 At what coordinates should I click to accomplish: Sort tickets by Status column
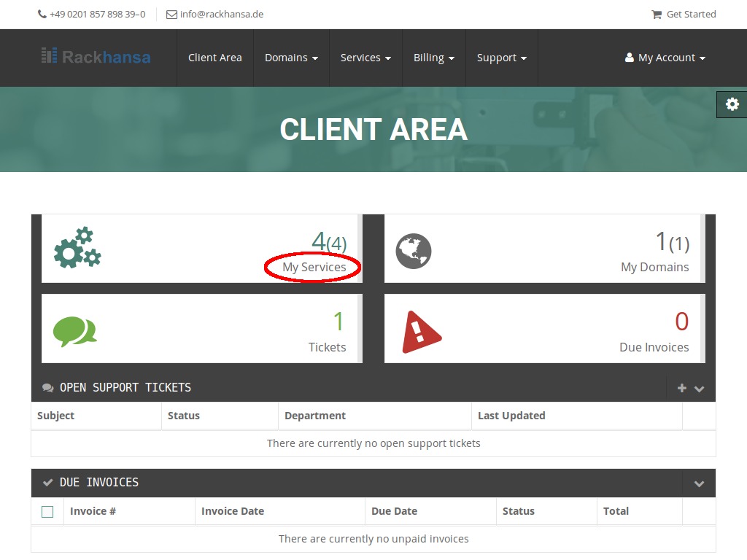click(x=183, y=416)
